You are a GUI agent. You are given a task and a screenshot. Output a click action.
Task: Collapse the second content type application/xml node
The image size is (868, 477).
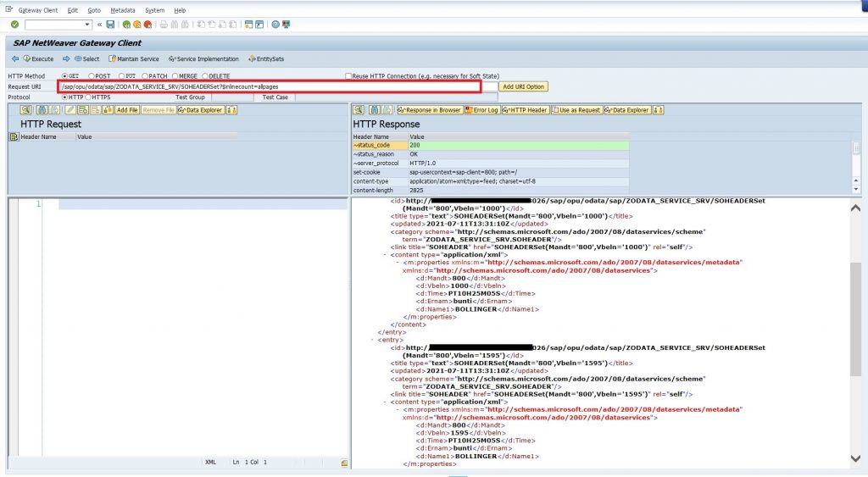[386, 402]
